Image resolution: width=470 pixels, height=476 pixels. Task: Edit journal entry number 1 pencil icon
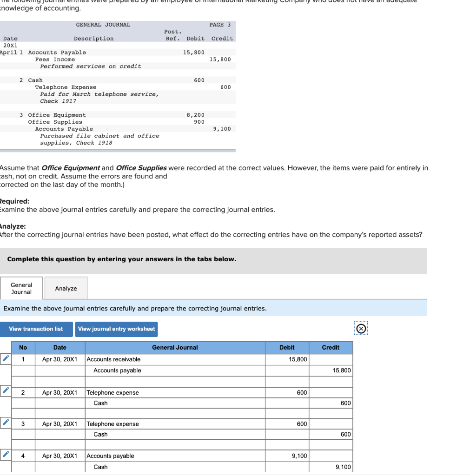click(6, 358)
